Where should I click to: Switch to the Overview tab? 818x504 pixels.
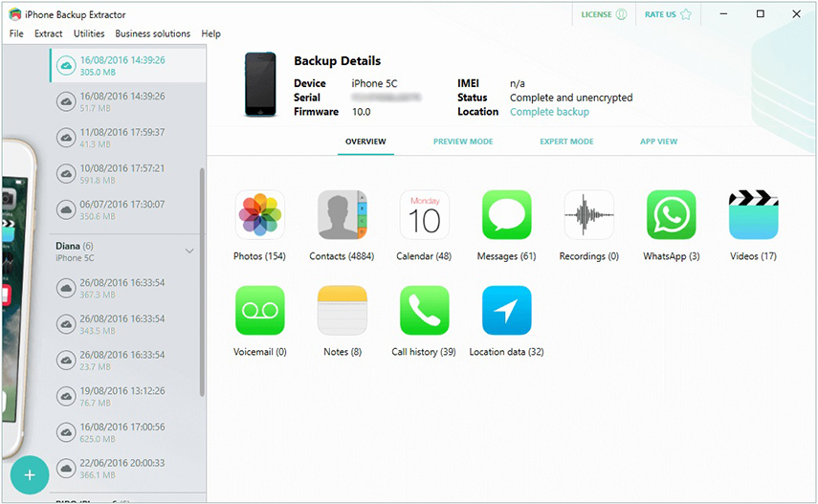coord(365,142)
